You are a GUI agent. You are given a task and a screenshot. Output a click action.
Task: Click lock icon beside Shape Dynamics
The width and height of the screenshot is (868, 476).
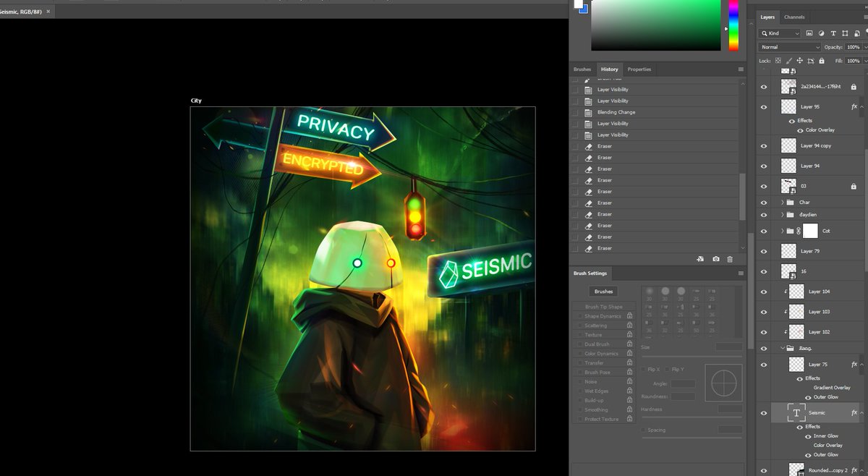(x=629, y=316)
